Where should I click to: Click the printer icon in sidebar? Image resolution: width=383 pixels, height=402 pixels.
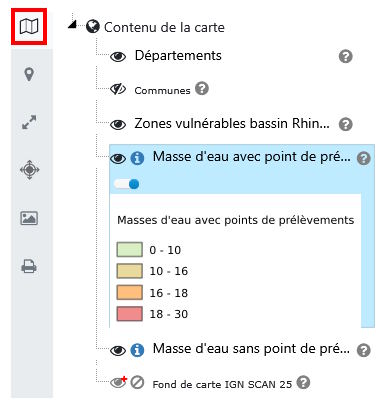point(29,266)
